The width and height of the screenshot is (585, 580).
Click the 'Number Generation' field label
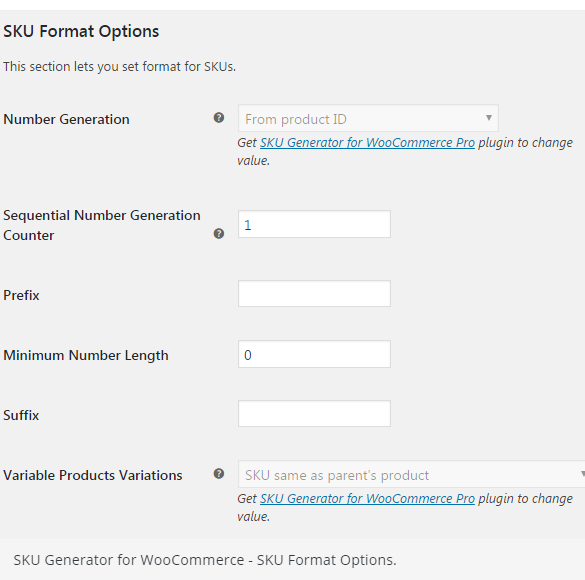(66, 119)
